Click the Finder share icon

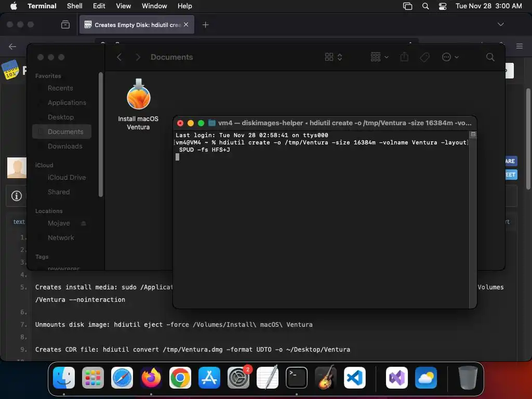click(x=404, y=57)
